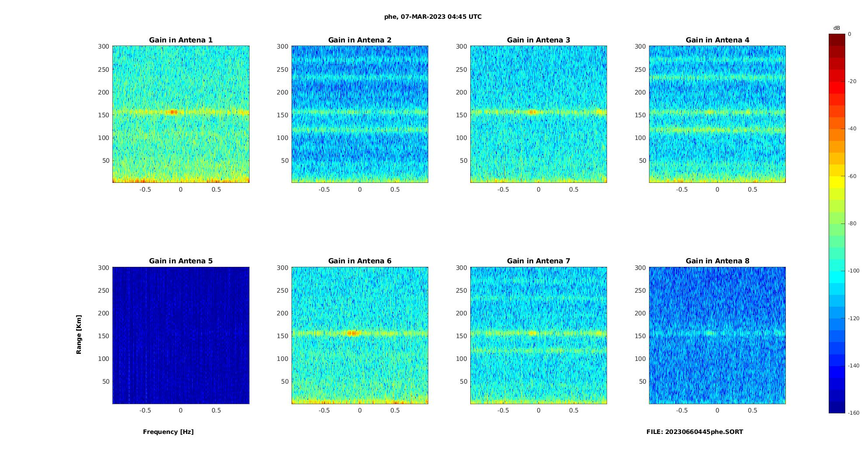Viewport: 868px width, 465px height.
Task: Select the Gain in Antena 2 plot
Action: tap(360, 114)
